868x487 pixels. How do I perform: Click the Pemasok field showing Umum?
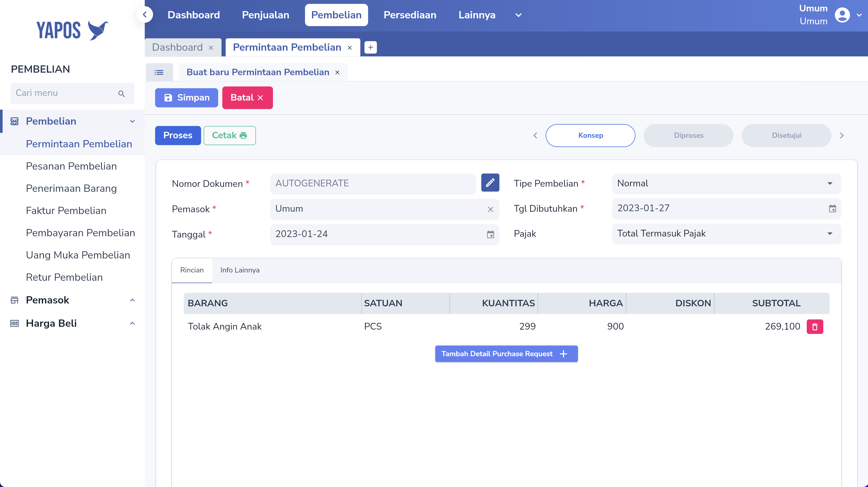(x=384, y=209)
